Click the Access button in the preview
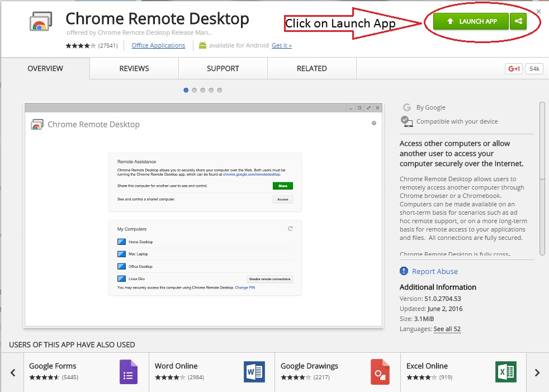Image resolution: width=549 pixels, height=392 pixels. [283, 199]
